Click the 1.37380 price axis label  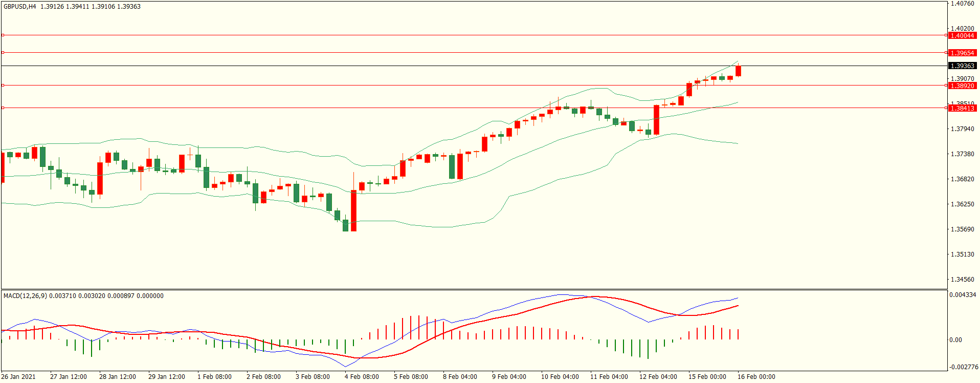(x=963, y=154)
